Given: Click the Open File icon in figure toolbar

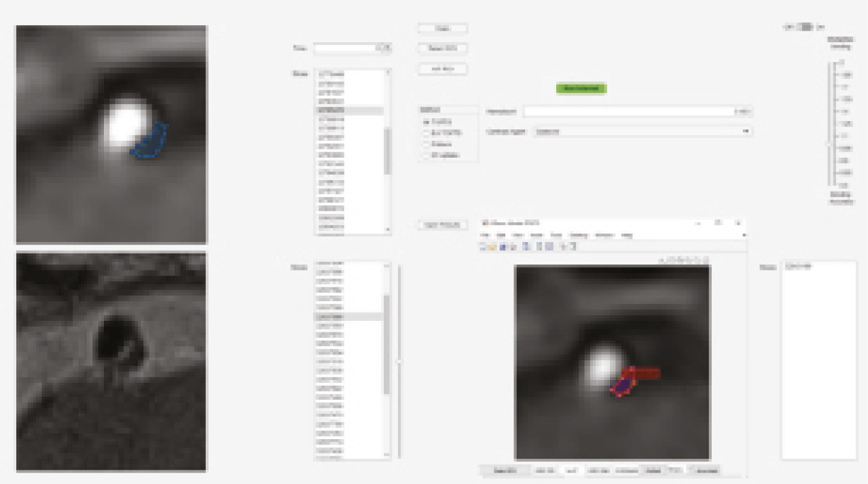Looking at the screenshot, I should click(491, 247).
